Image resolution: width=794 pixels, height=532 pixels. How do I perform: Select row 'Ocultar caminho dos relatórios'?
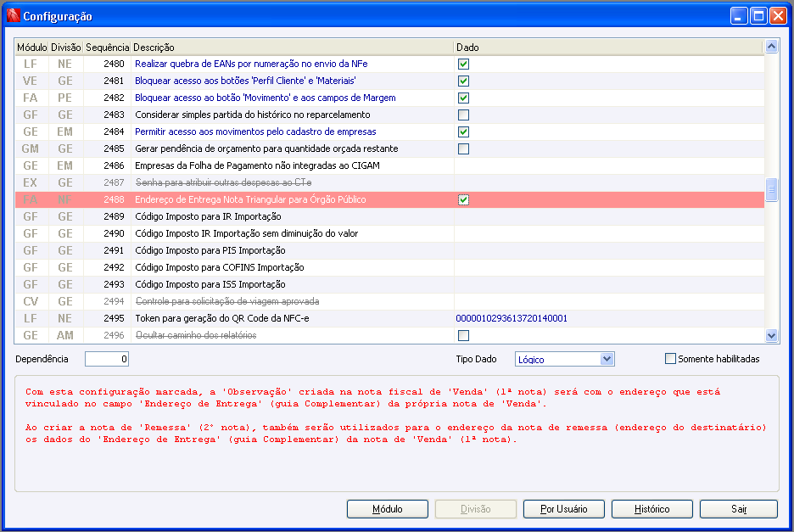[x=389, y=335]
